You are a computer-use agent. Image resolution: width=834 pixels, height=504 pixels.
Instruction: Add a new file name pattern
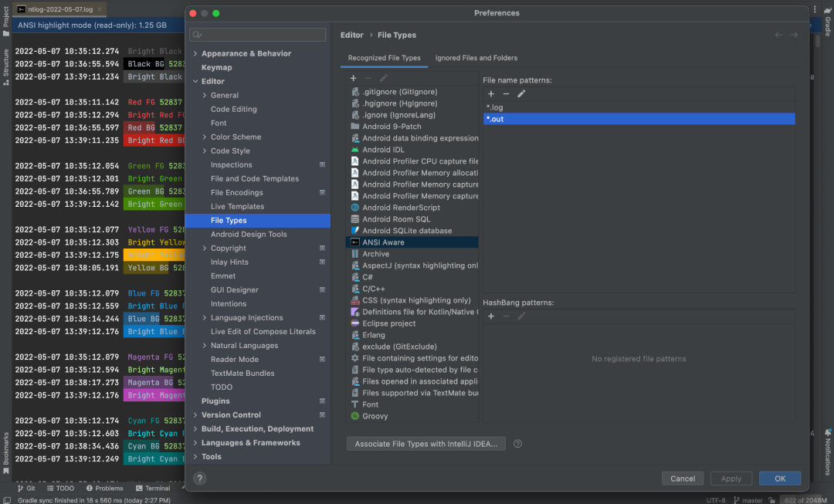coord(491,93)
